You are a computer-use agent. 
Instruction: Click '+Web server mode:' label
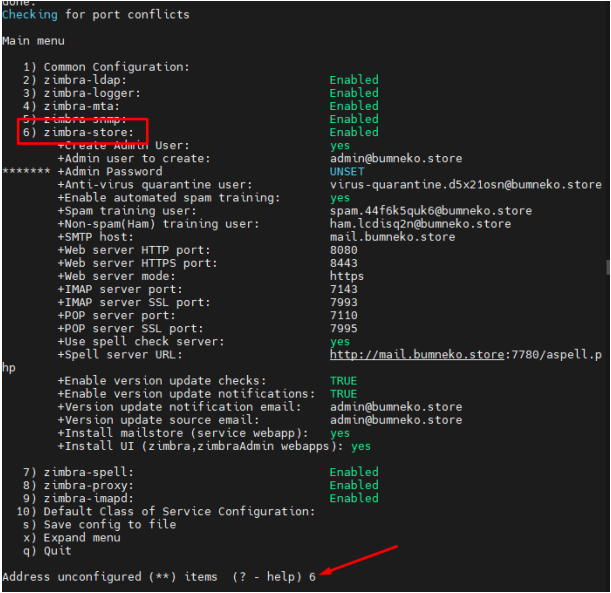pyautogui.click(x=117, y=277)
